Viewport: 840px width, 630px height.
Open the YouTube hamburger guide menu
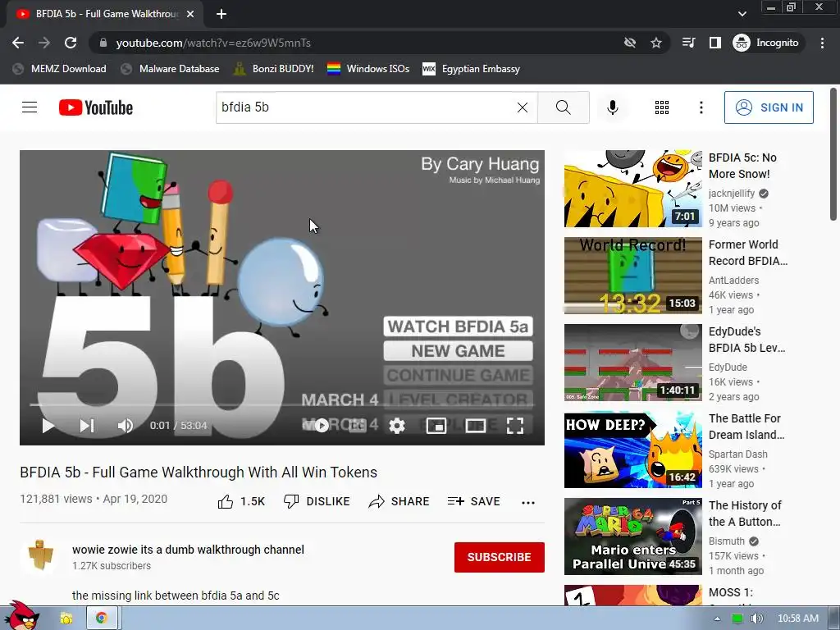30,107
